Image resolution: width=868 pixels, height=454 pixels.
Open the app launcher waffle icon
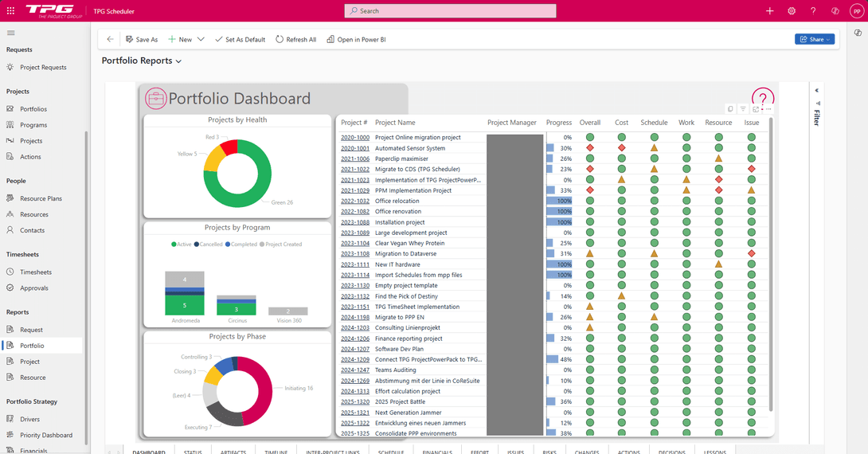click(x=10, y=10)
